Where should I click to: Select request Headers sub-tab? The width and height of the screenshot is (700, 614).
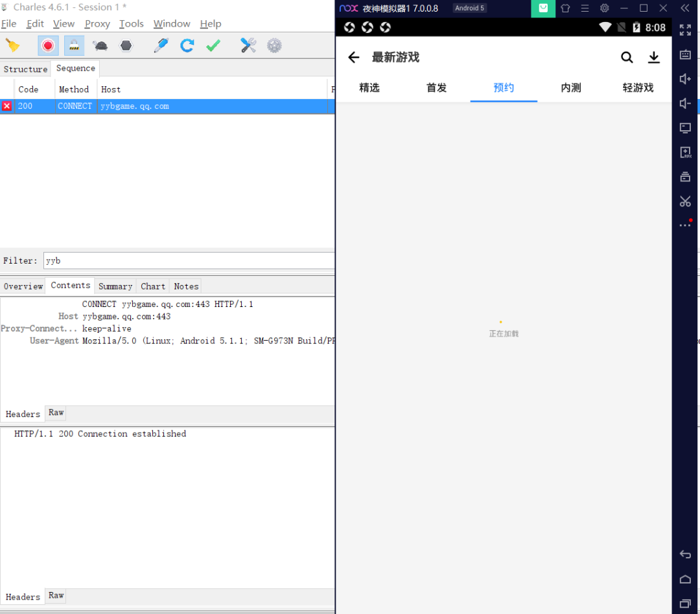[x=23, y=414]
